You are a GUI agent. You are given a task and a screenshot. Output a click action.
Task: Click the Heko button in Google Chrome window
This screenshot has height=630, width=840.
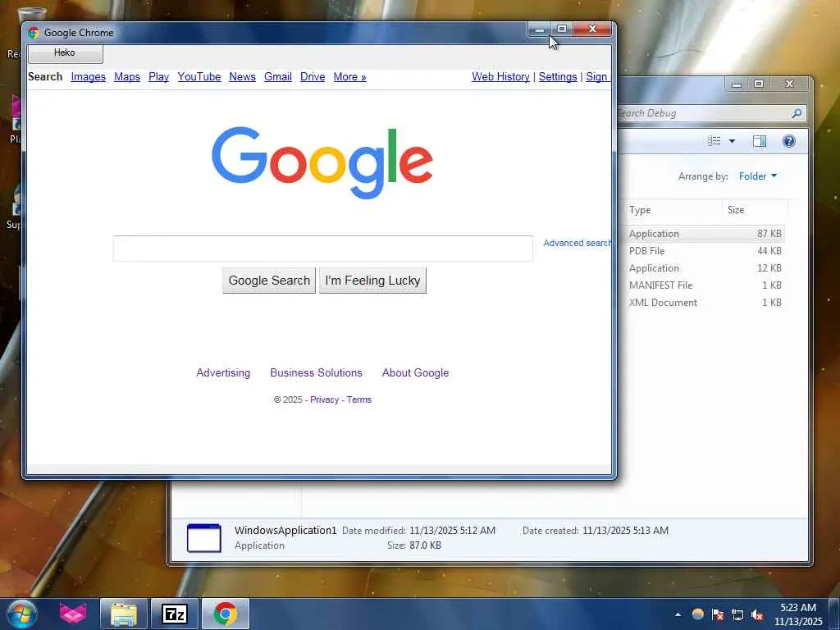tap(66, 53)
